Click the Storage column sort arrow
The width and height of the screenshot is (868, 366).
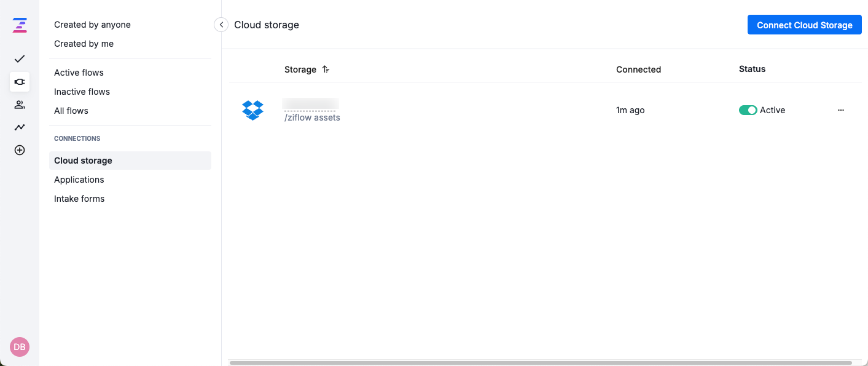[325, 70]
